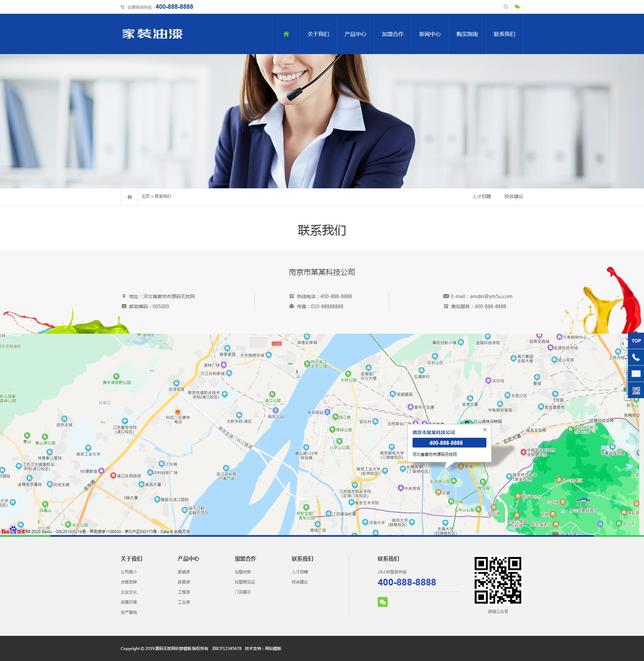Click the floating email envelope icon

click(x=636, y=374)
